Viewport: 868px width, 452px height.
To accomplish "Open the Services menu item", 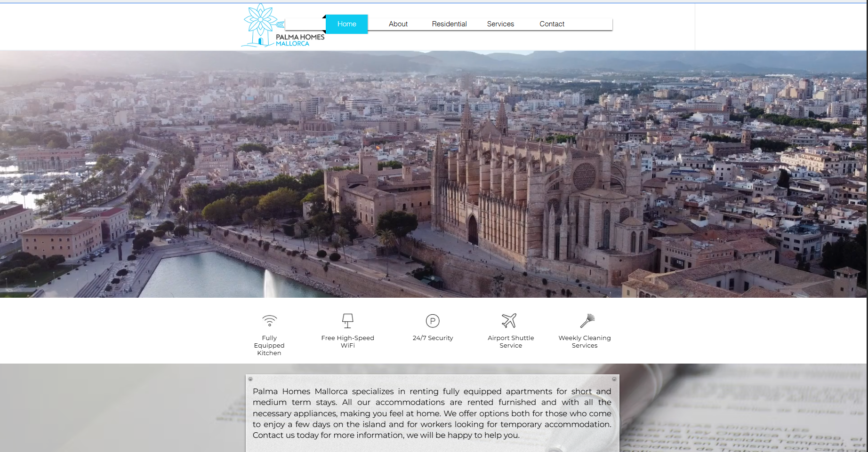I will 500,24.
